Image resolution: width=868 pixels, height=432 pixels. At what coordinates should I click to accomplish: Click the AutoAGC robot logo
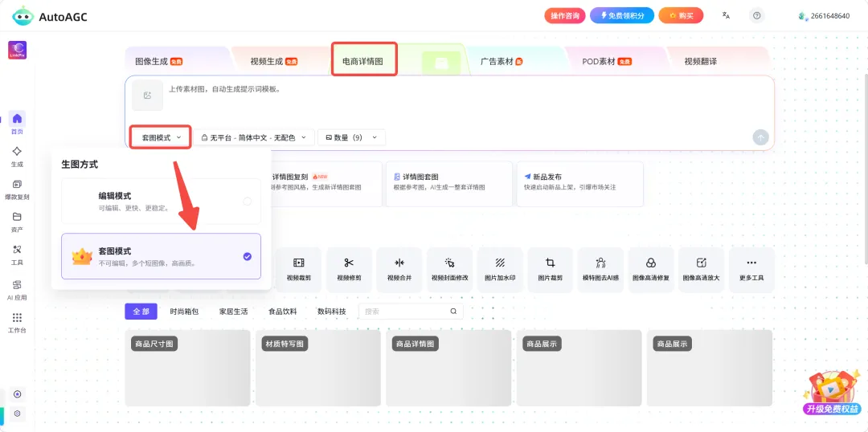click(x=23, y=16)
